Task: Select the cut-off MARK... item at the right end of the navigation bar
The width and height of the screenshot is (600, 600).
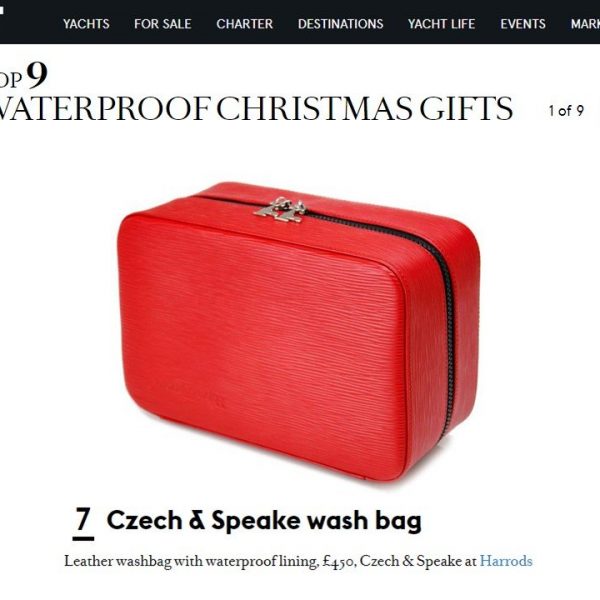Action: [585, 24]
